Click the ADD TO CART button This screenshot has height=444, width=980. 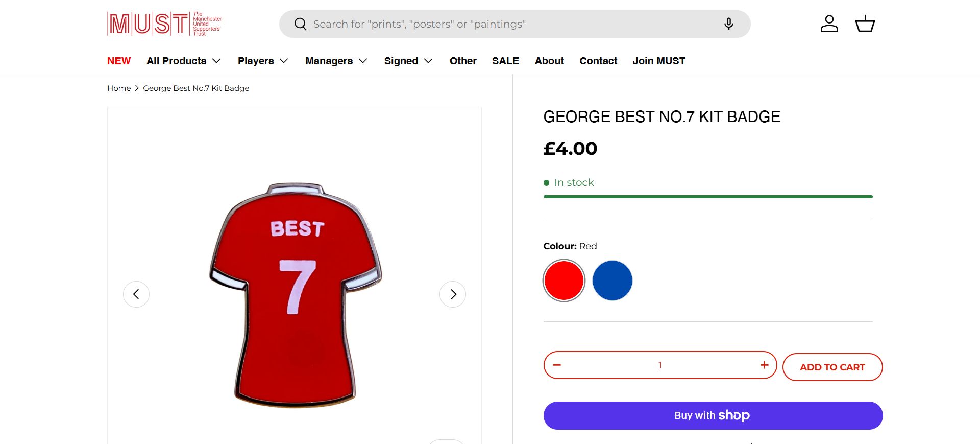pos(832,367)
